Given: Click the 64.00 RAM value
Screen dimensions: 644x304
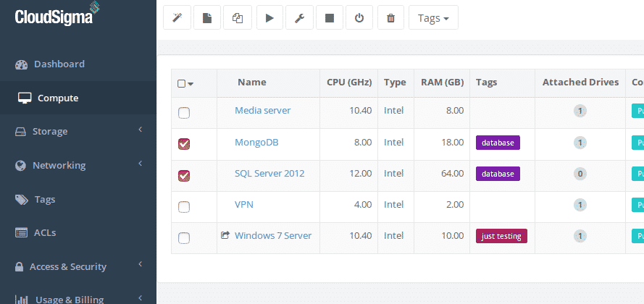Looking at the screenshot, I should tap(453, 174).
